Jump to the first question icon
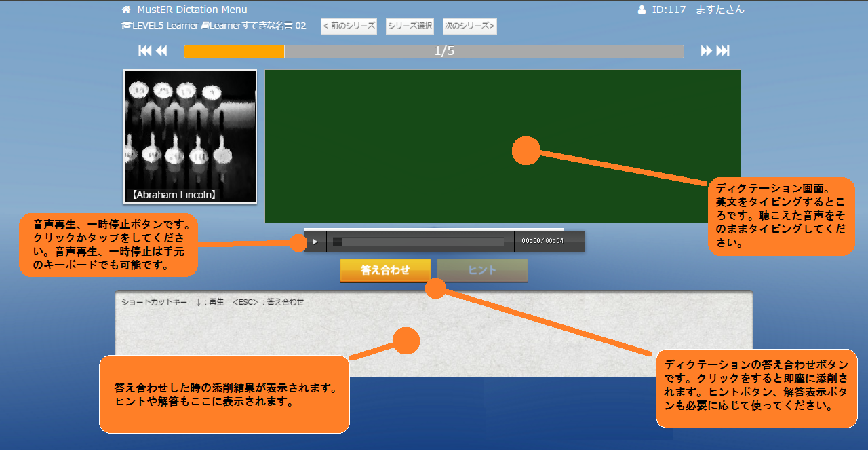Viewport: 868px width, 450px height. point(144,51)
